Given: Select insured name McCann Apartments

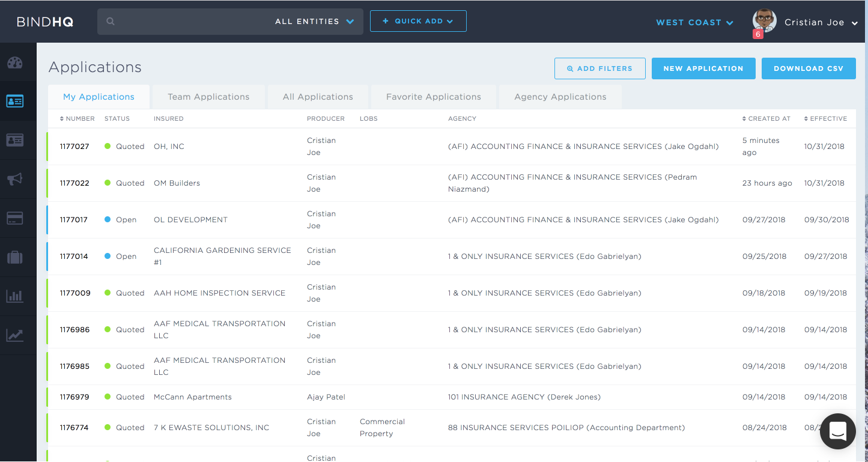Looking at the screenshot, I should 192,397.
